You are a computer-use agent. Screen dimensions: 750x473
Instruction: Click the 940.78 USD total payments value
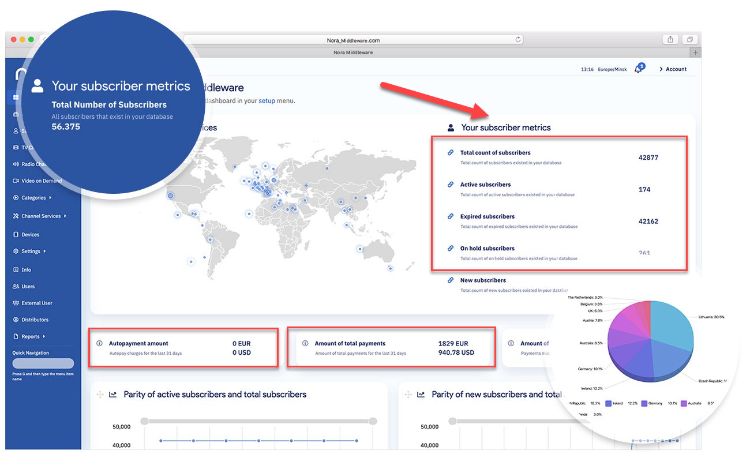pyautogui.click(x=456, y=352)
